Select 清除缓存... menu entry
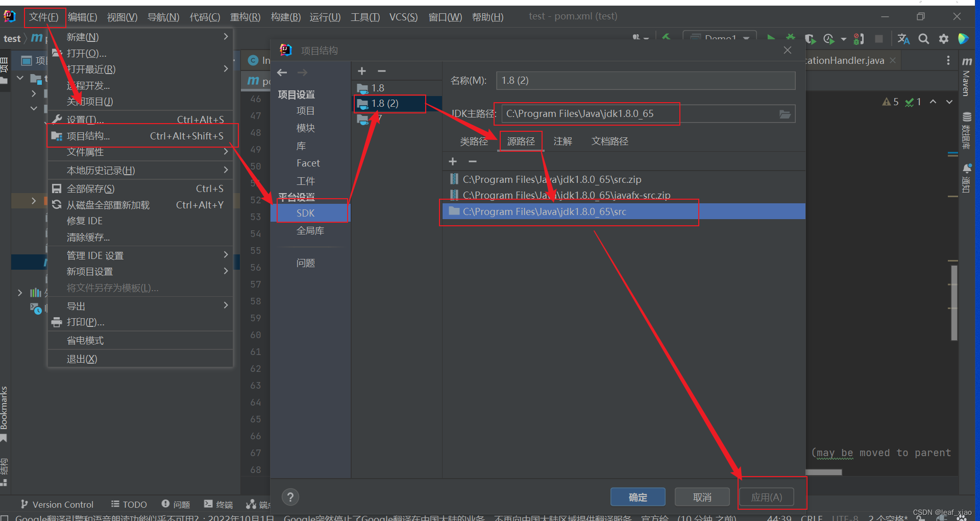This screenshot has width=980, height=521. (x=140, y=237)
